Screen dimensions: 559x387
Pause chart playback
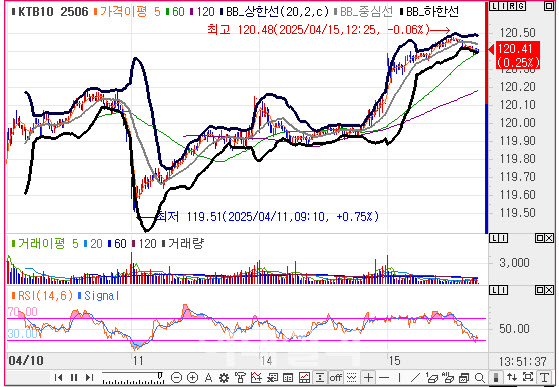pos(74,377)
